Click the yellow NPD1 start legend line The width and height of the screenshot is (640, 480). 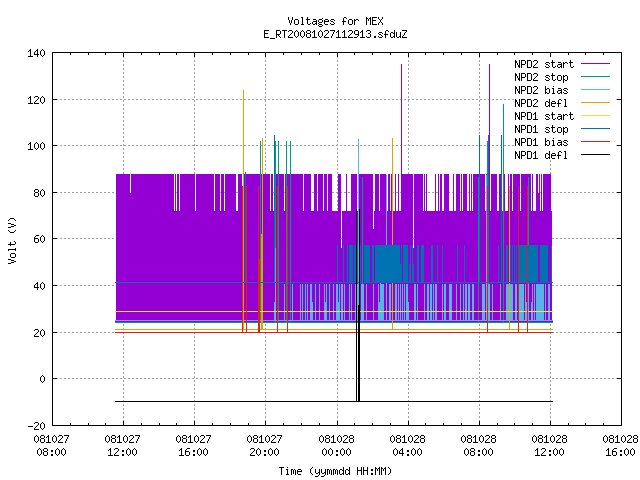point(596,116)
